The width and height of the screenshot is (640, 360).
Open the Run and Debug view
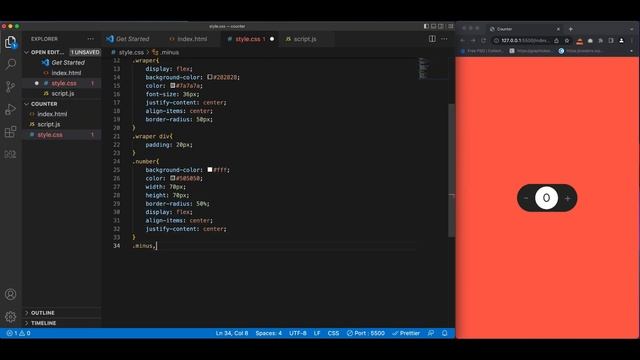click(x=11, y=109)
